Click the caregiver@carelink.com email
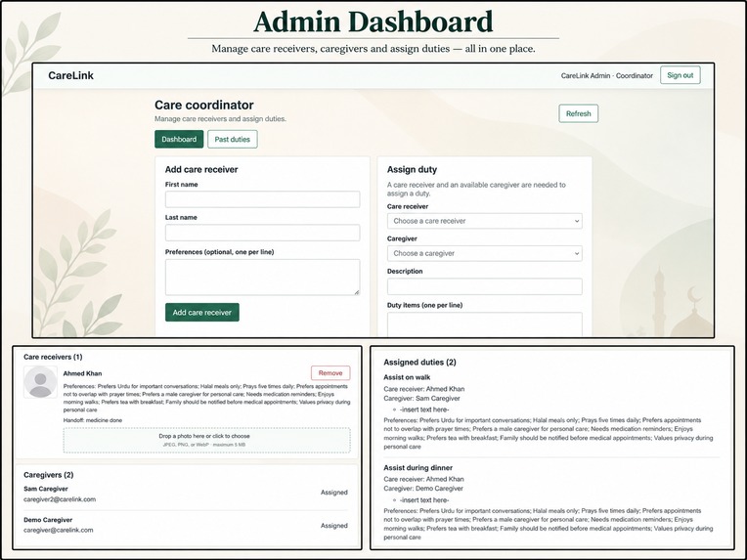The width and height of the screenshot is (747, 560). click(x=59, y=530)
